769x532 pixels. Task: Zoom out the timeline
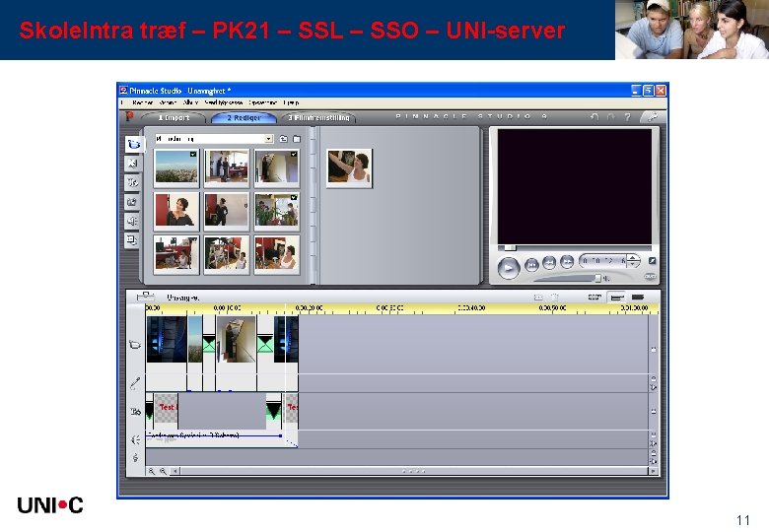(163, 471)
